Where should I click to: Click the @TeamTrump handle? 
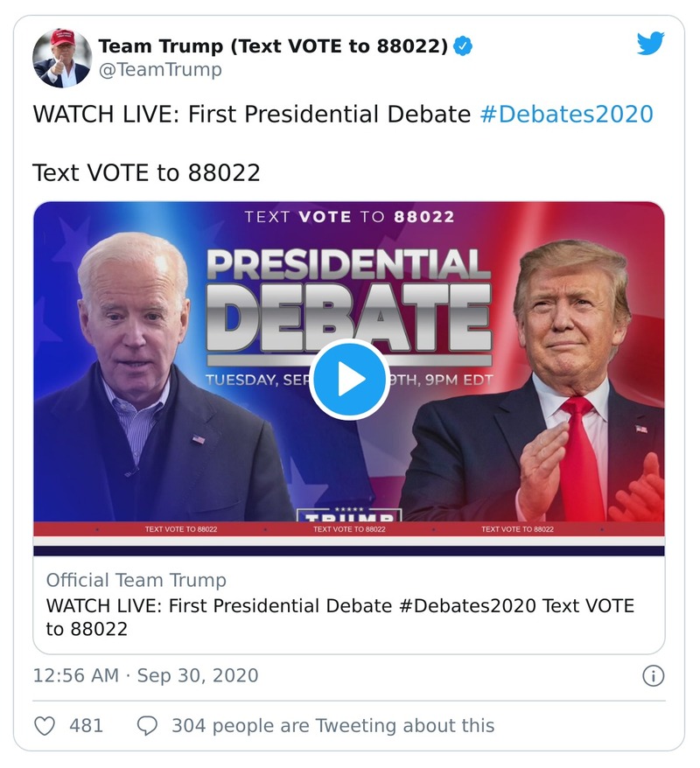tap(159, 71)
